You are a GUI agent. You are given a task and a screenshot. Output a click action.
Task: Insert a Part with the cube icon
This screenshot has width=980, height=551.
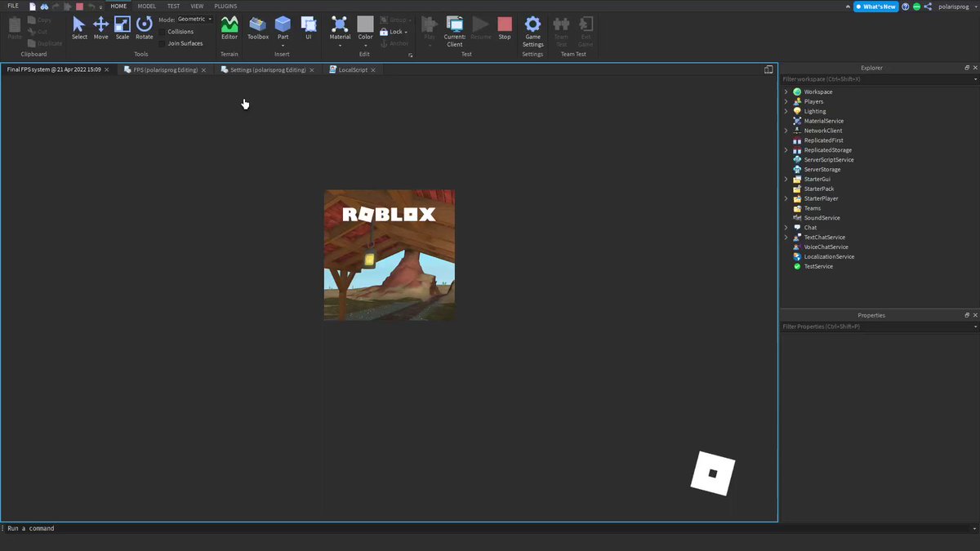pos(283,24)
